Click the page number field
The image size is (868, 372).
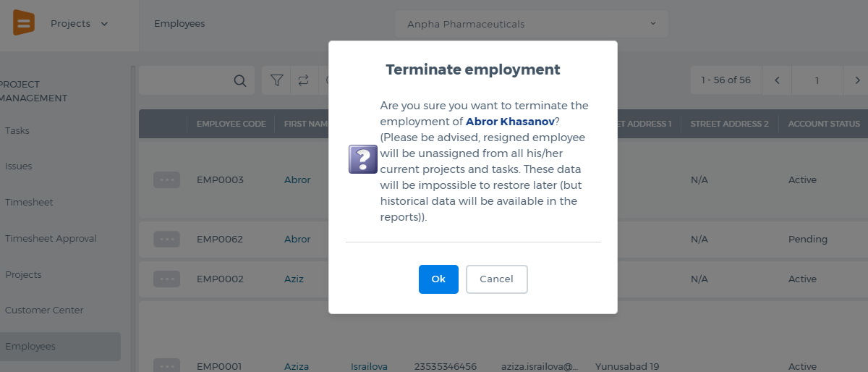click(x=817, y=80)
